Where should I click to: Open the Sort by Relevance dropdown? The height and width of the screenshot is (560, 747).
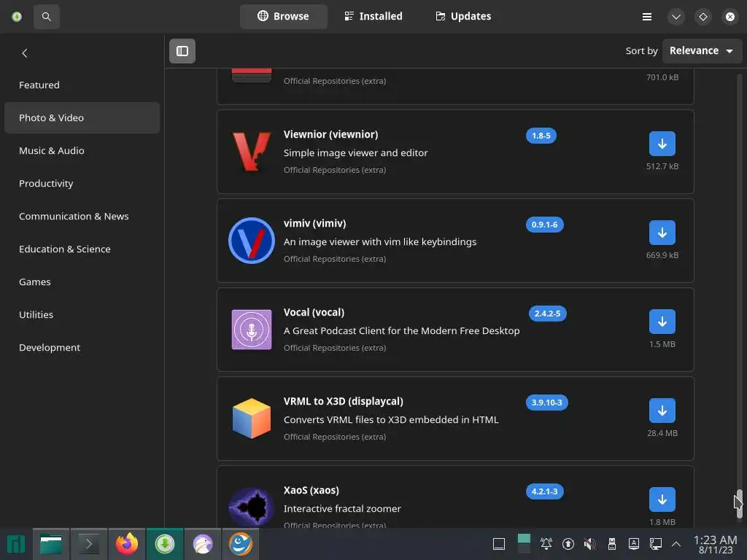[x=701, y=50]
